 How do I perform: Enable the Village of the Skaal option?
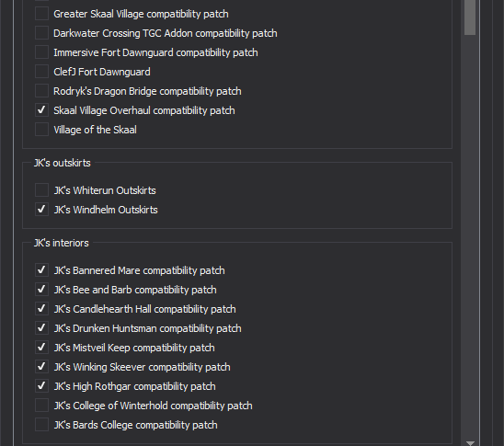[41, 130]
